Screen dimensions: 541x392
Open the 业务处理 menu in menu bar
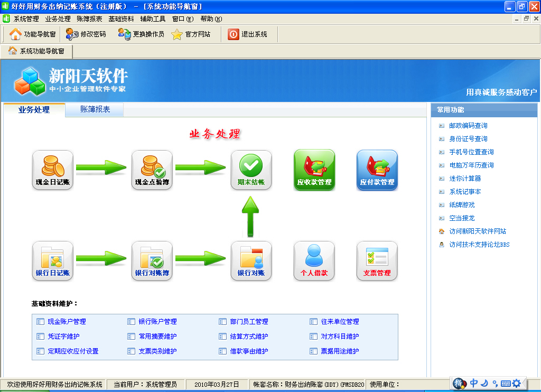tap(58, 19)
